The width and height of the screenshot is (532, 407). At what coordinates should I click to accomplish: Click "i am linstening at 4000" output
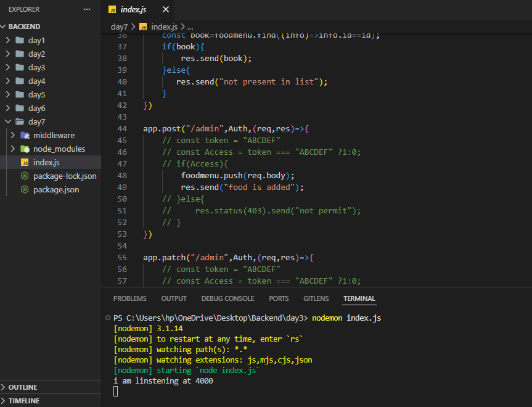pyautogui.click(x=163, y=381)
